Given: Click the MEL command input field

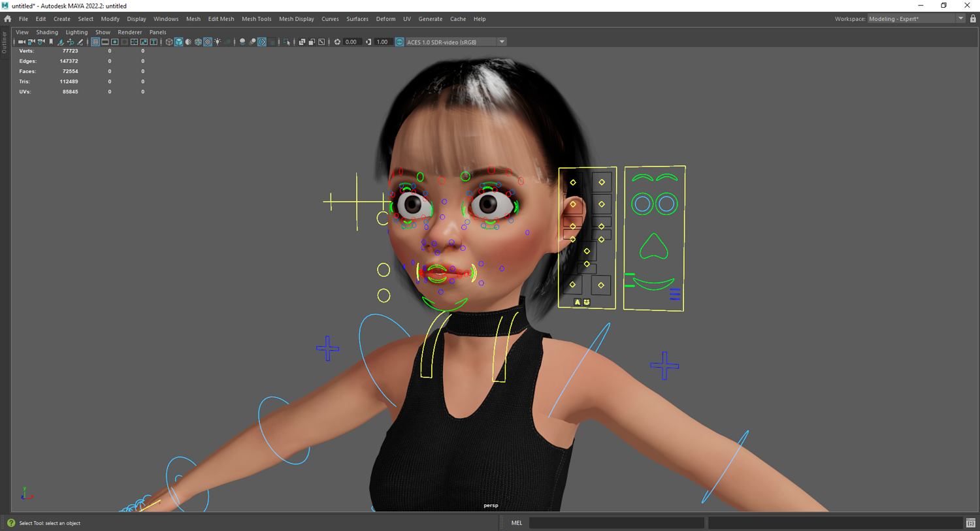Looking at the screenshot, I should 616,523.
